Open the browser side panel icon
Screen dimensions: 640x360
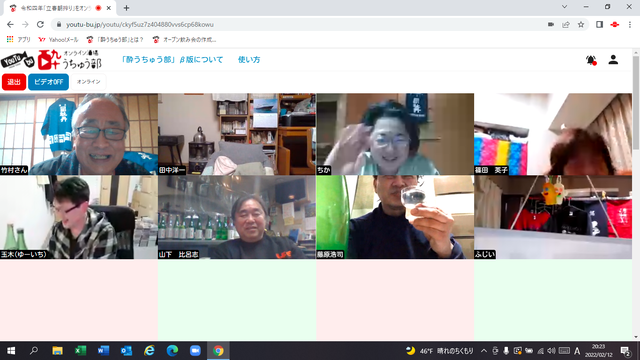[x=599, y=24]
